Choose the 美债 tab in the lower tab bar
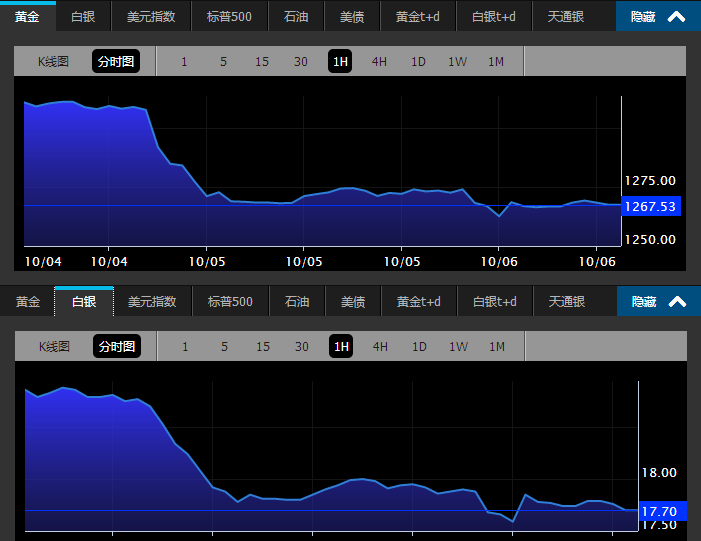Image resolution: width=701 pixels, height=541 pixels. coord(353,302)
